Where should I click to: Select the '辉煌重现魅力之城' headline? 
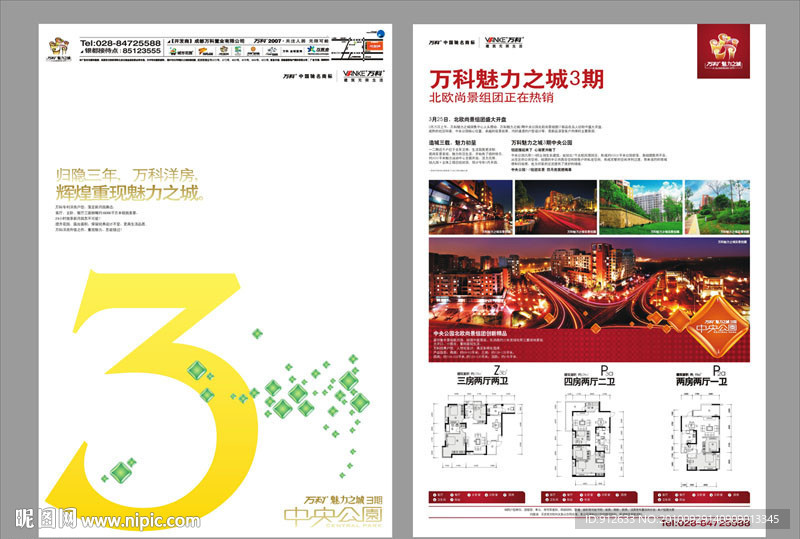[x=130, y=193]
